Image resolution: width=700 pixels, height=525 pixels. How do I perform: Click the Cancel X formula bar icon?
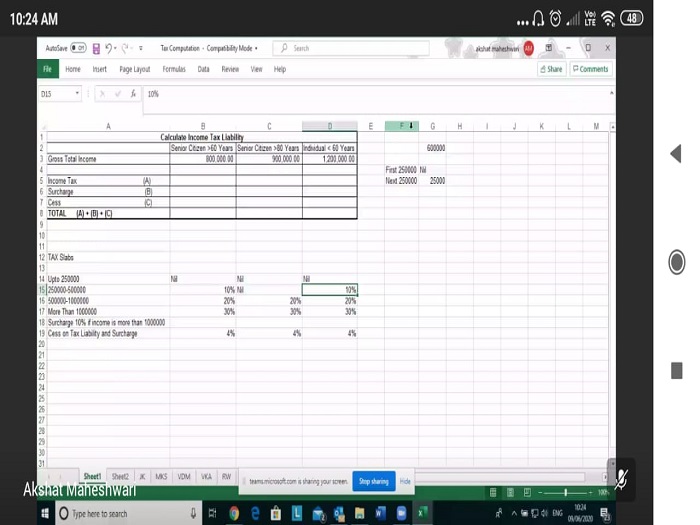click(x=102, y=94)
